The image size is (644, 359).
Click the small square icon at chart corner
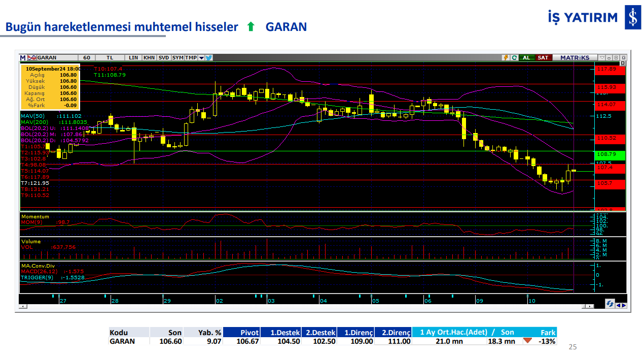tap(623, 64)
